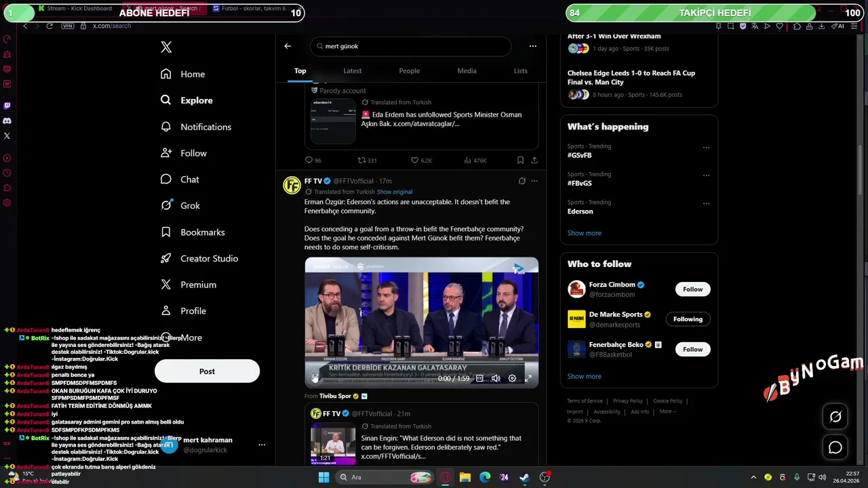Image resolution: width=868 pixels, height=488 pixels.
Task: Toggle Following for De Marke Sports
Action: pos(688,319)
